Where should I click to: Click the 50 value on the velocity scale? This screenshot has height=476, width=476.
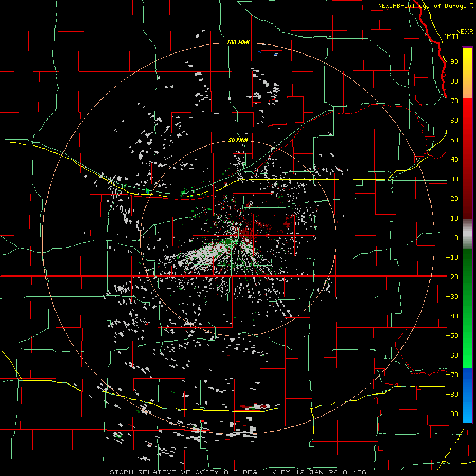(454, 140)
